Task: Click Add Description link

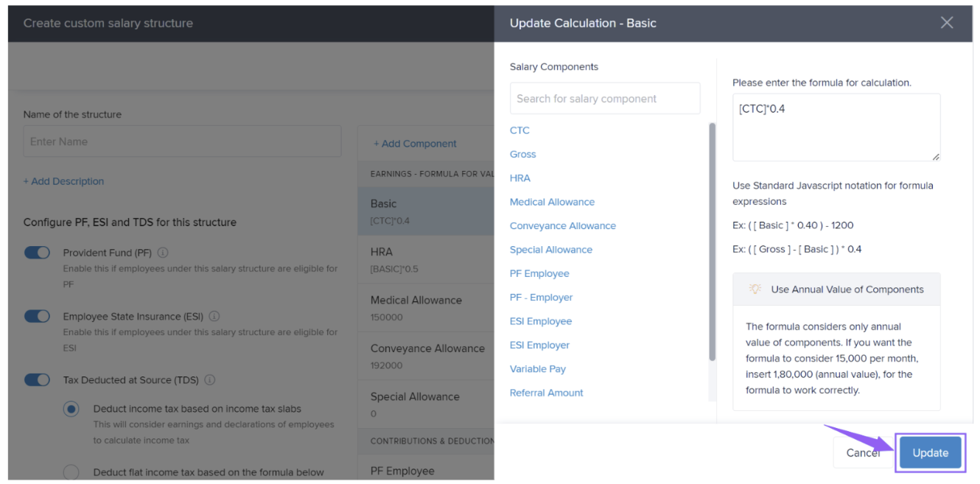Action: click(x=63, y=181)
